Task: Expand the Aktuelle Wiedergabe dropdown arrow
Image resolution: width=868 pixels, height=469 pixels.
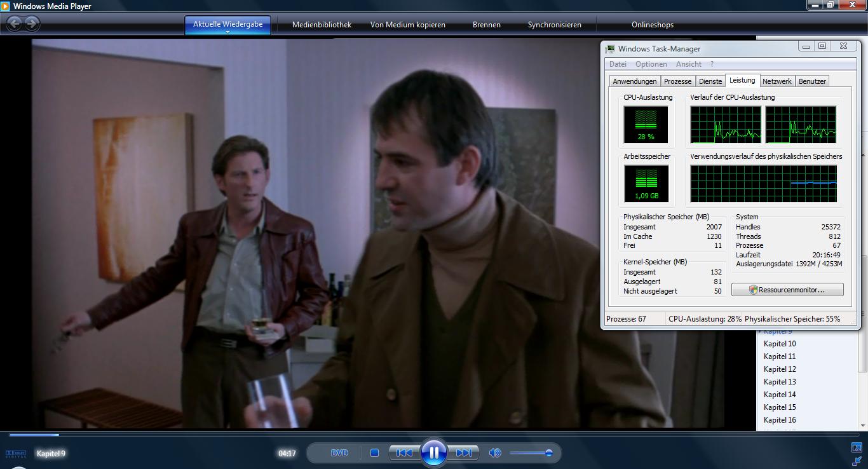Action: pos(227,32)
